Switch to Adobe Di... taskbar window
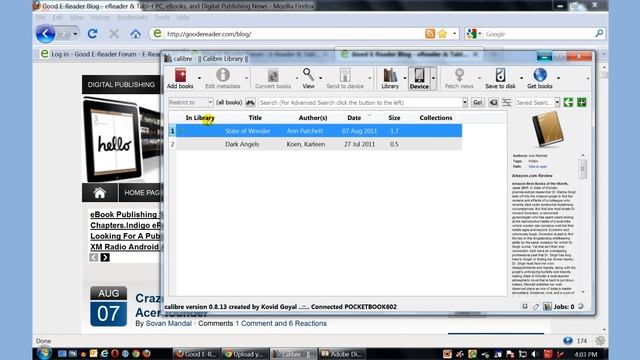Image resolution: width=640 pixels, height=360 pixels. pyautogui.click(x=342, y=354)
